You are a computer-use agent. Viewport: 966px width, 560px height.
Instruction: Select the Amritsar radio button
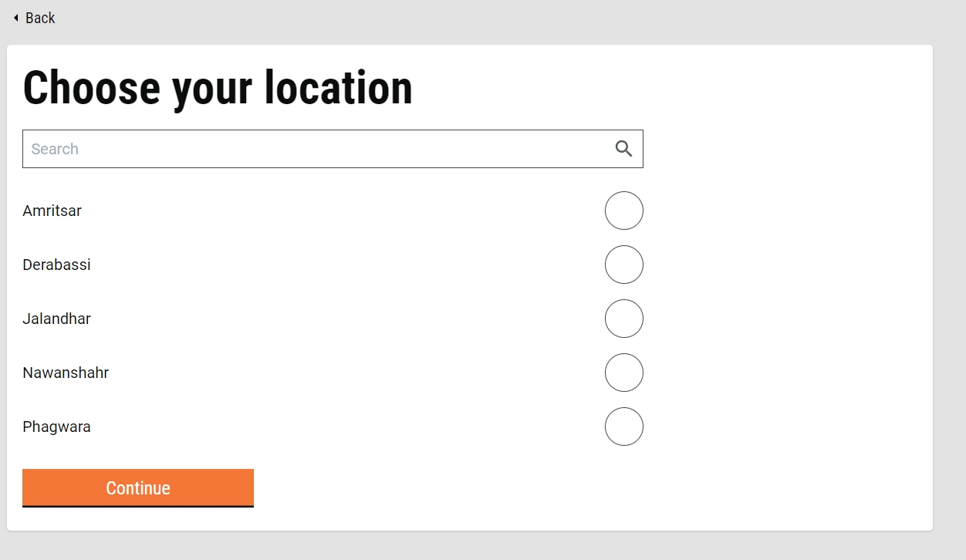pos(623,211)
